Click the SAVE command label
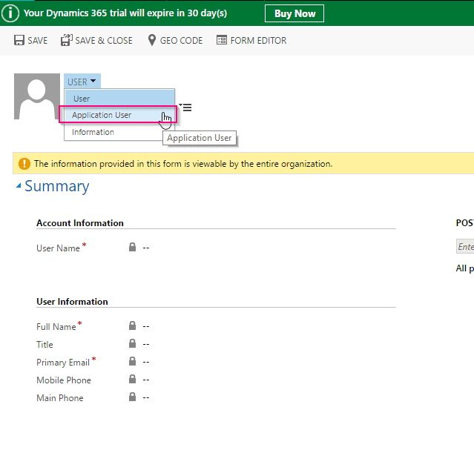 (x=38, y=41)
